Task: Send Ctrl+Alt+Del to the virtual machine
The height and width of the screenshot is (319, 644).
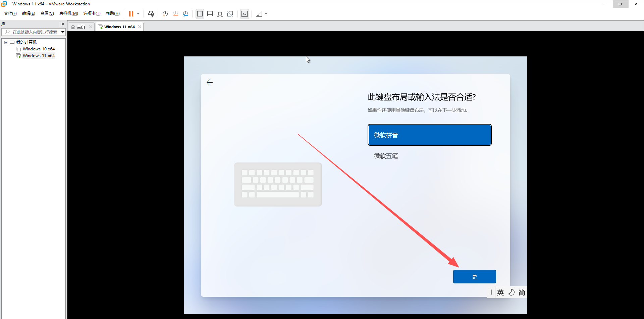Action: tap(151, 14)
